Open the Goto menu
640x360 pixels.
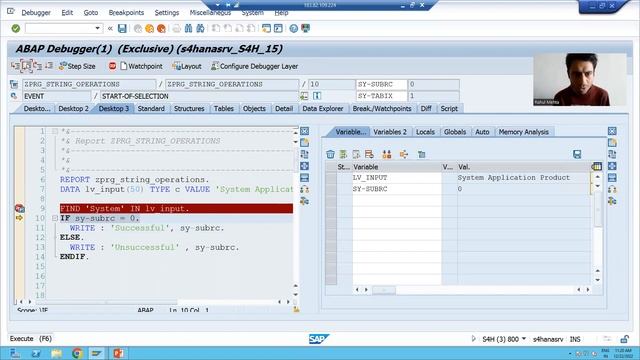point(91,13)
